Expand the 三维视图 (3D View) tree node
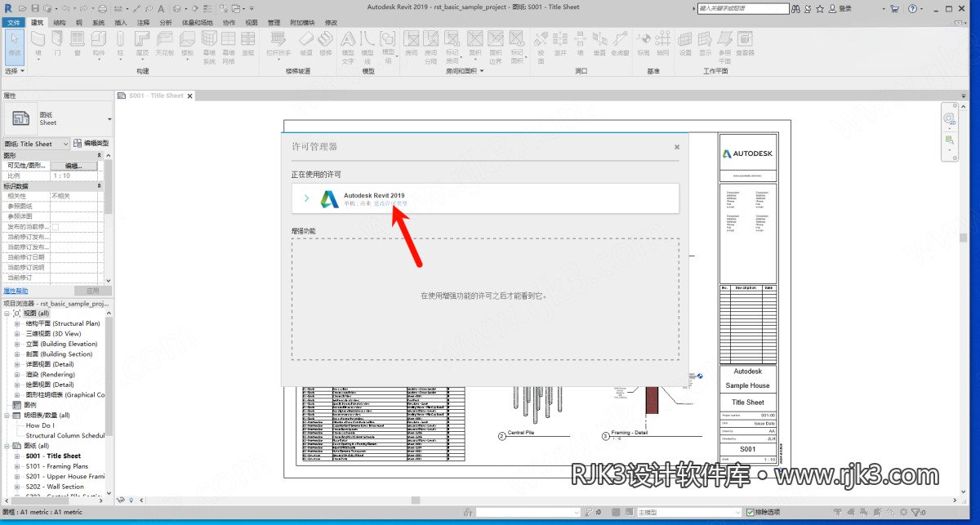 point(17,334)
